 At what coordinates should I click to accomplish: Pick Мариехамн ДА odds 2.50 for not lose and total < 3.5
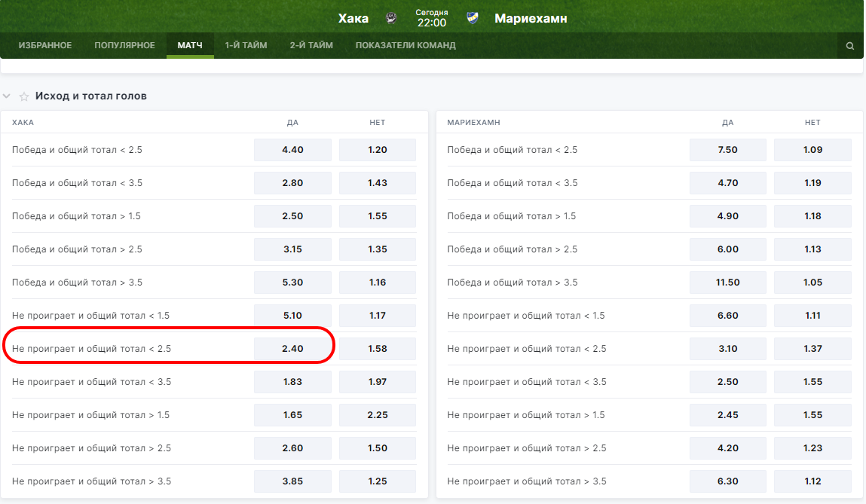tap(728, 381)
